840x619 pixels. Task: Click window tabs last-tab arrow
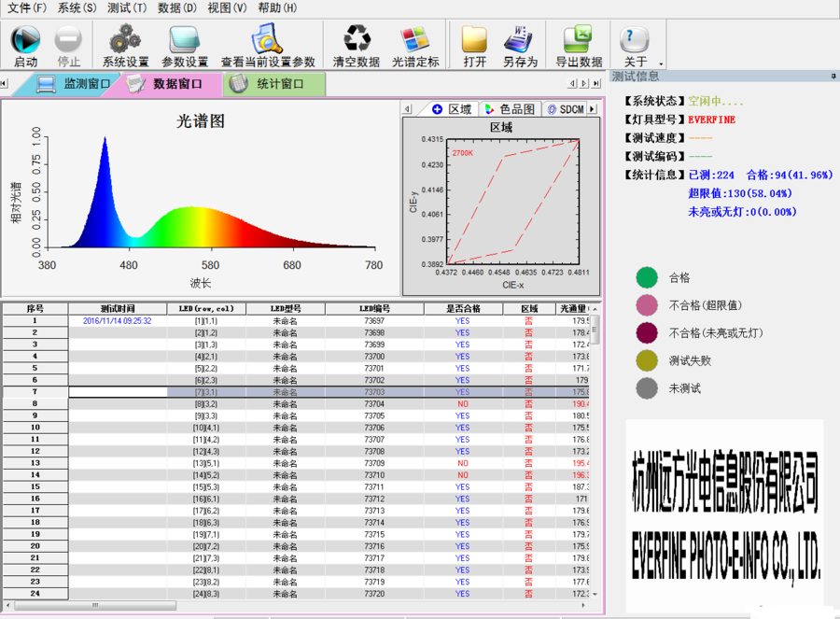[596, 84]
